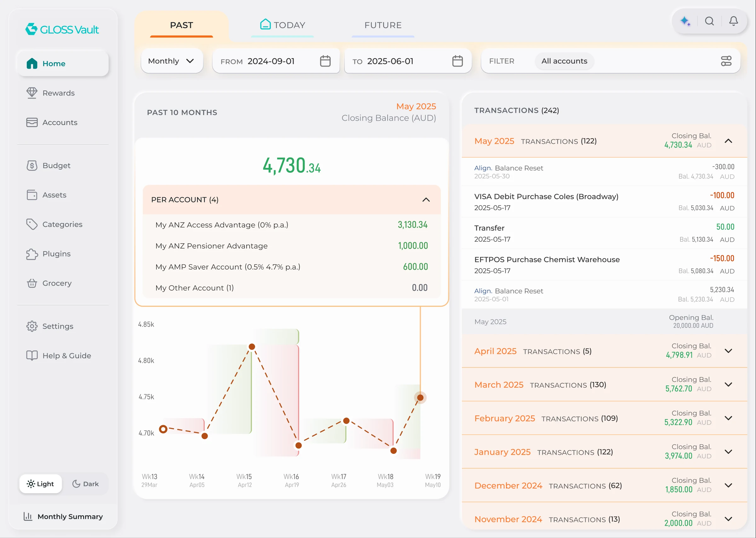Click the highlighted Wk19 chart point
Screen dimensions: 756x538
pyautogui.click(x=420, y=397)
